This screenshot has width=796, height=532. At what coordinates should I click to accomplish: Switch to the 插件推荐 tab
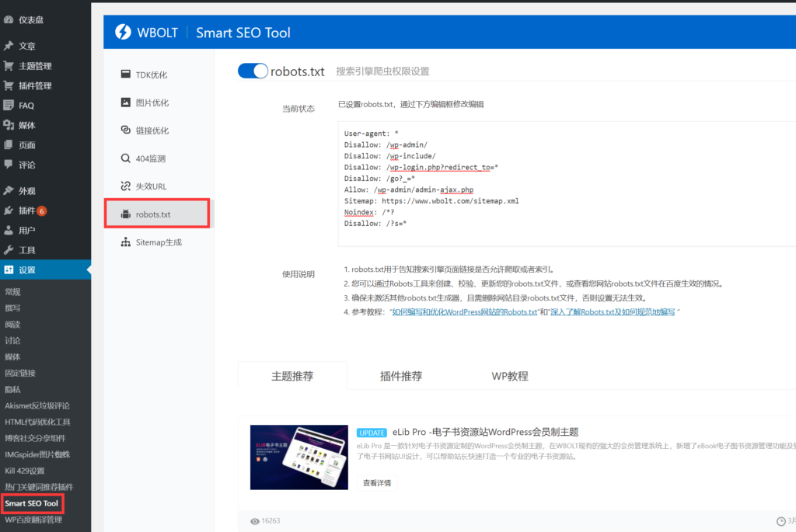pyautogui.click(x=400, y=376)
